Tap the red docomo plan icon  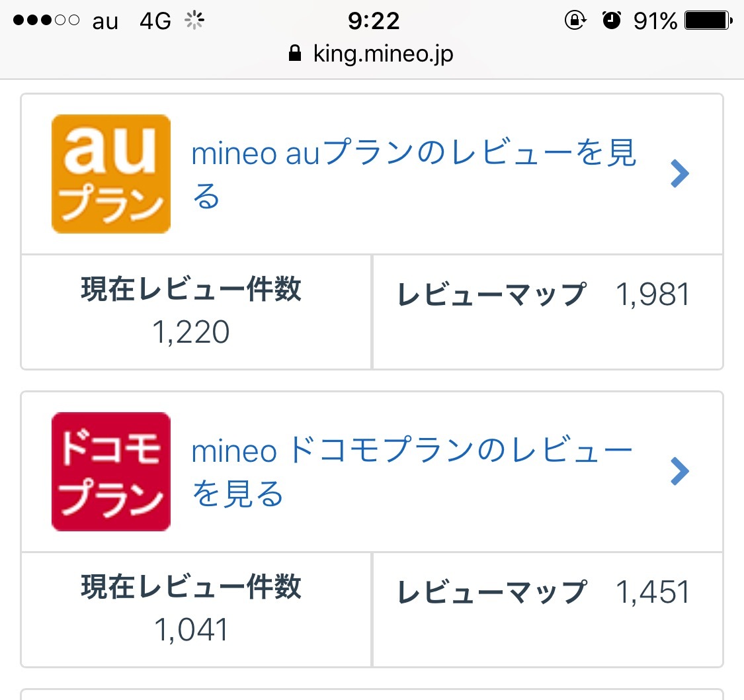111,472
